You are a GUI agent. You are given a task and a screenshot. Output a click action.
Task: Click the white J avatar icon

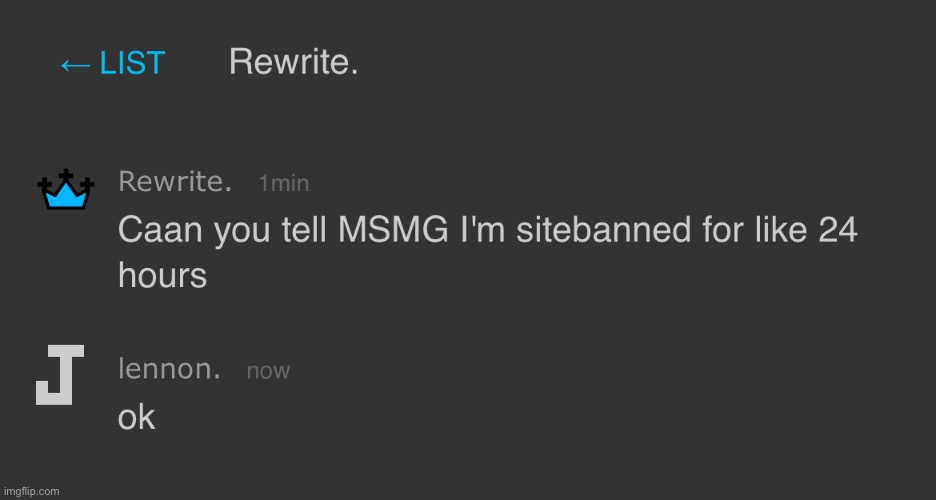point(60,375)
